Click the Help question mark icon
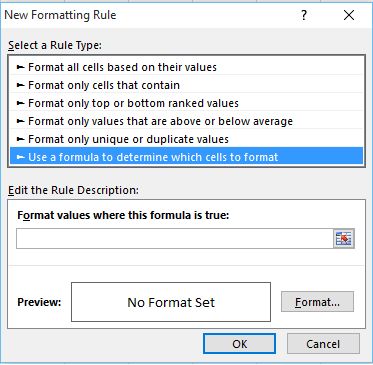The width and height of the screenshot is (373, 365). click(x=304, y=15)
